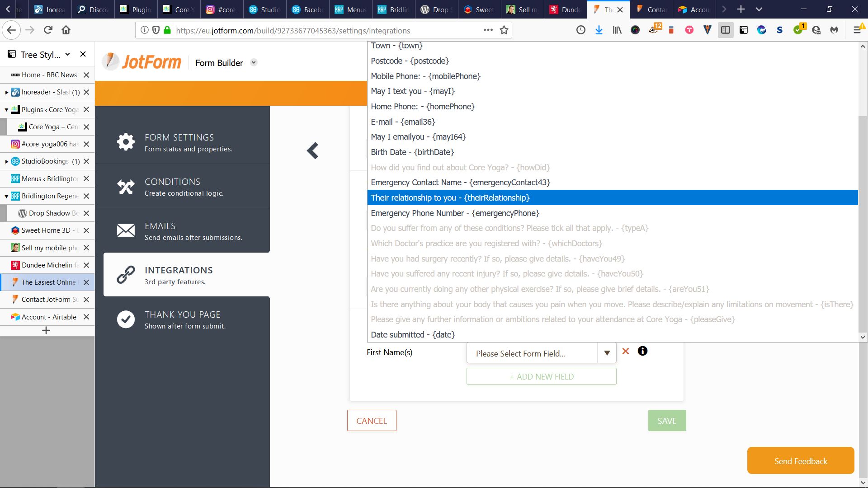The height and width of the screenshot is (488, 868).
Task: Bookmark this page with star icon
Action: pos(504,30)
